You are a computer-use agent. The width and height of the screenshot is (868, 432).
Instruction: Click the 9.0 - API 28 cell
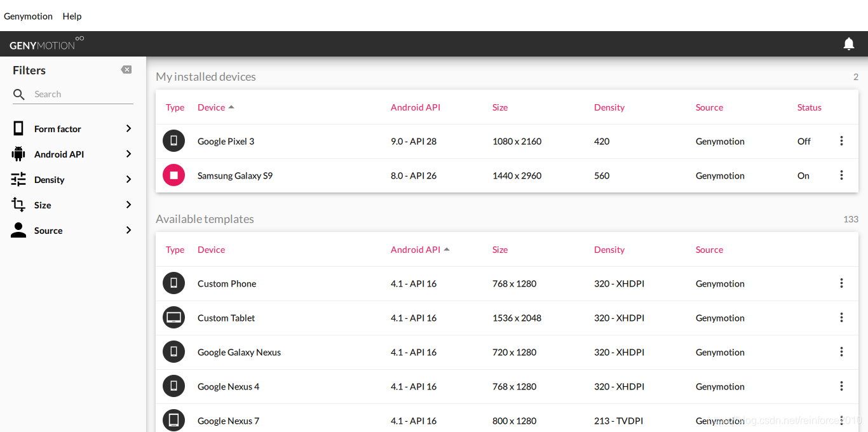[x=414, y=141]
